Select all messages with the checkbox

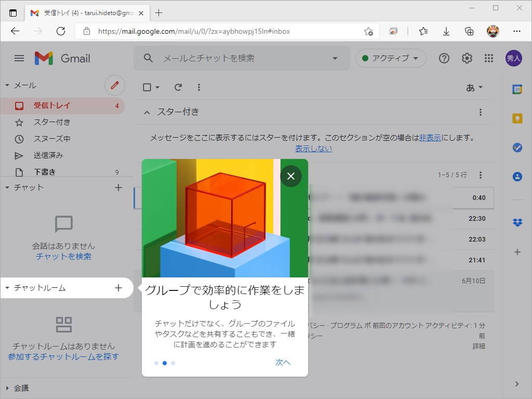click(x=146, y=87)
